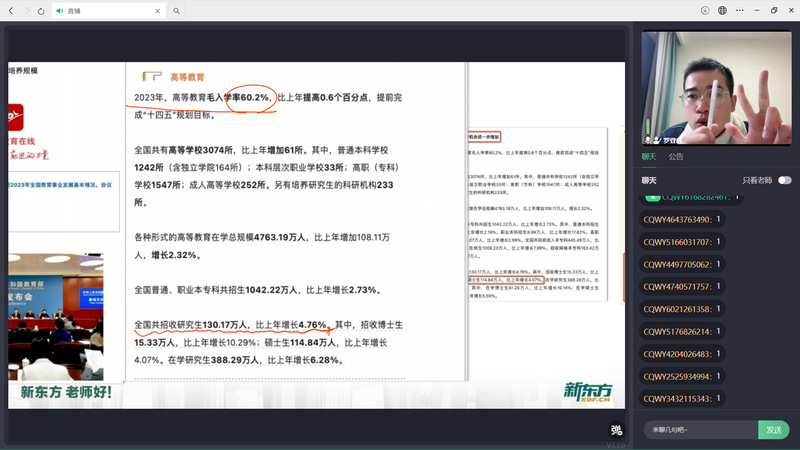The width and height of the screenshot is (800, 450).
Task: Toggle the 弹 danmaku bullet comments icon
Action: pos(616,431)
